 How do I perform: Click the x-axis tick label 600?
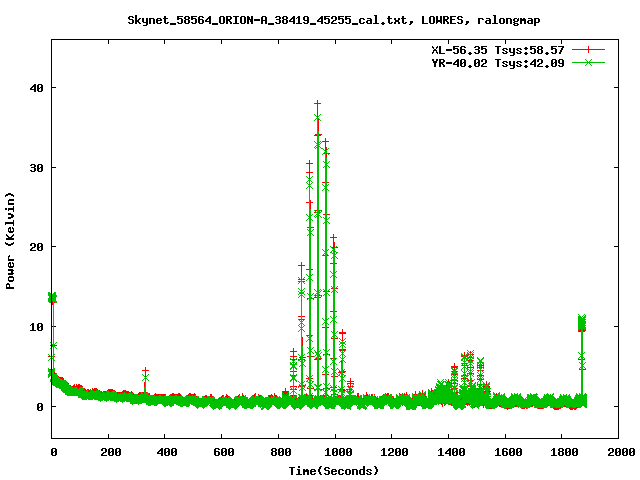coord(224,452)
